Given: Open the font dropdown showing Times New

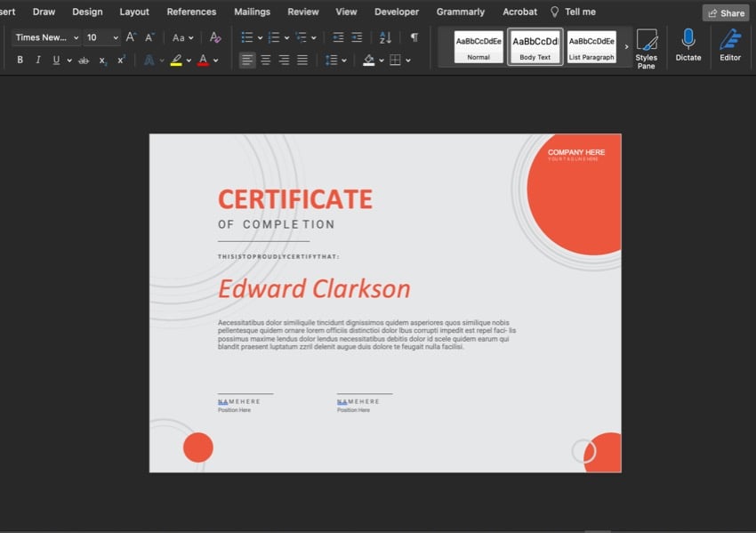Looking at the screenshot, I should [x=45, y=37].
